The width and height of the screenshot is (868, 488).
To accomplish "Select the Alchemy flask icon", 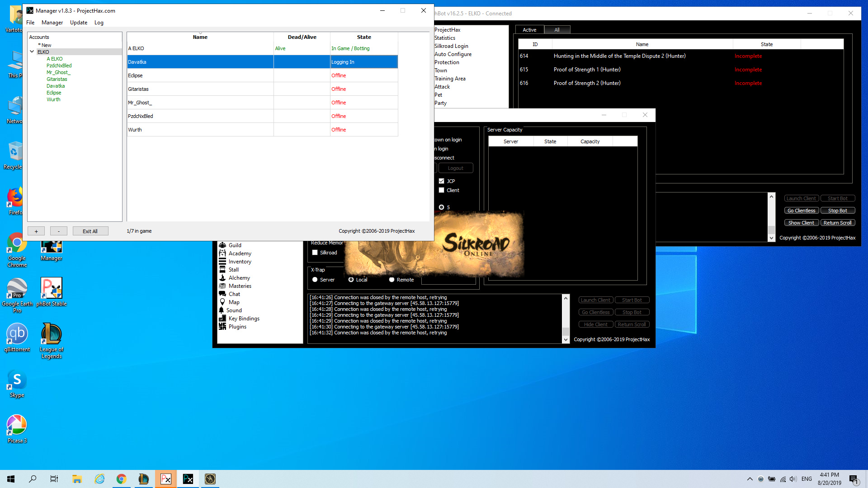I will (x=222, y=278).
